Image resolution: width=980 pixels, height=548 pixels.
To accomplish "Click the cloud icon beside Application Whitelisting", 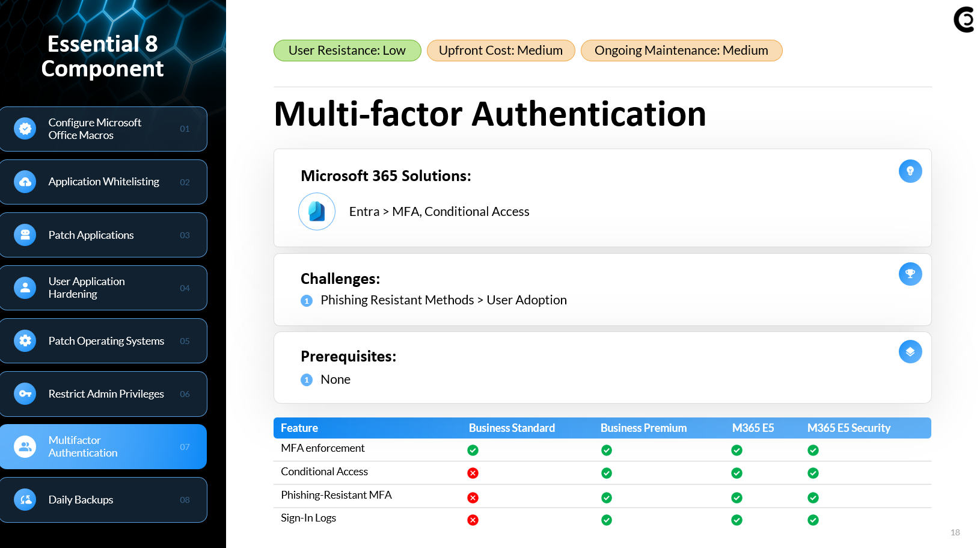I will [x=25, y=182].
